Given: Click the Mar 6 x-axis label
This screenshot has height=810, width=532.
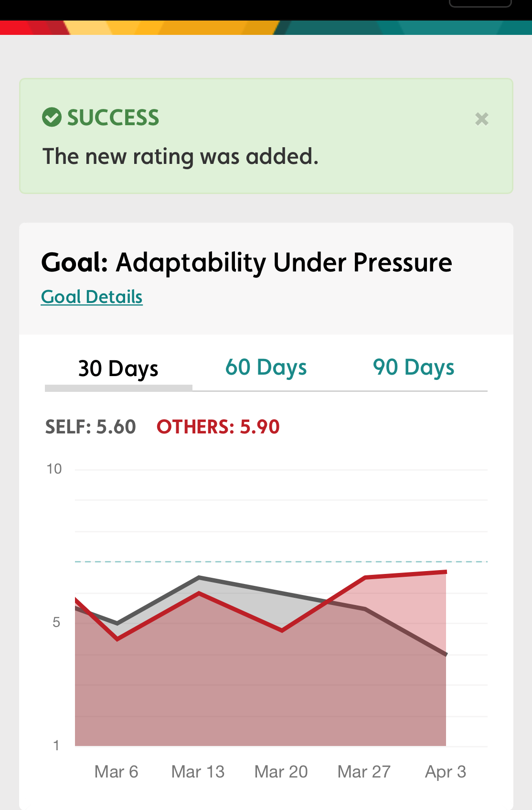Looking at the screenshot, I should point(116,772).
